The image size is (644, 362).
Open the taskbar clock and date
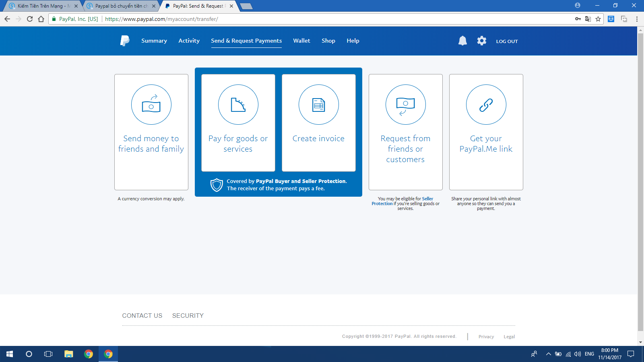610,354
